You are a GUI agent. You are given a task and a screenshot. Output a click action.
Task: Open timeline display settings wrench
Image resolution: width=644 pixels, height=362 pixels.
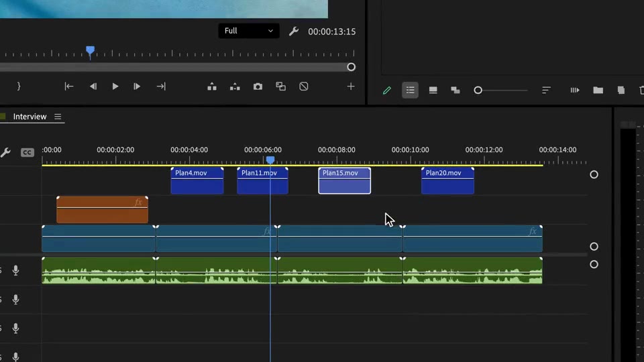pyautogui.click(x=5, y=153)
